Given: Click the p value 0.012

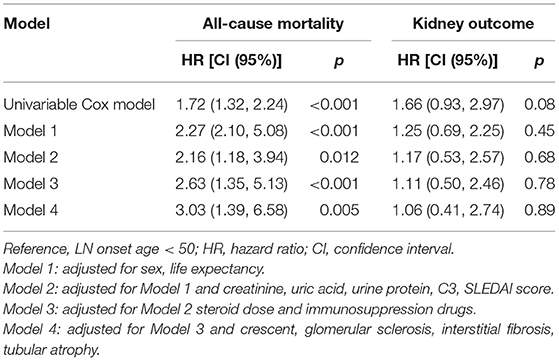Looking at the screenshot, I should 339,157.
